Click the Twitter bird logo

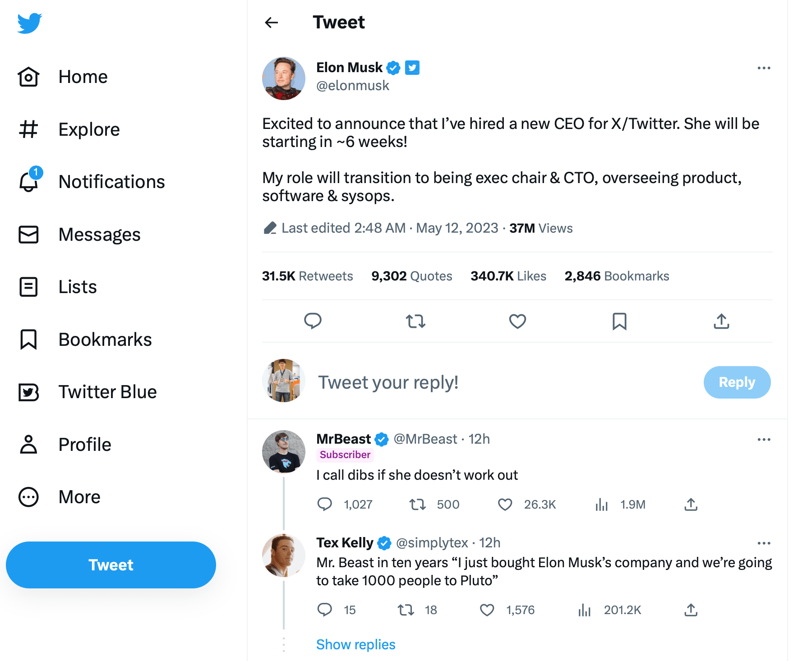pos(30,23)
